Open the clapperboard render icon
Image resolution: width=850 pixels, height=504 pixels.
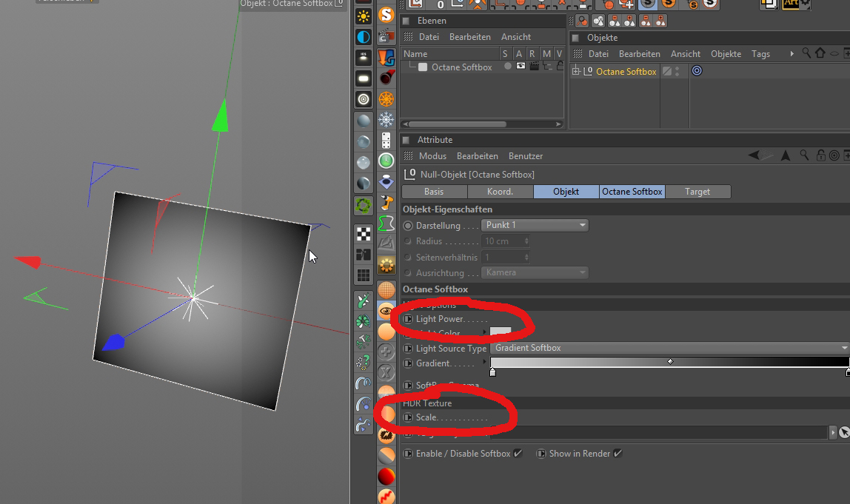pos(386,36)
